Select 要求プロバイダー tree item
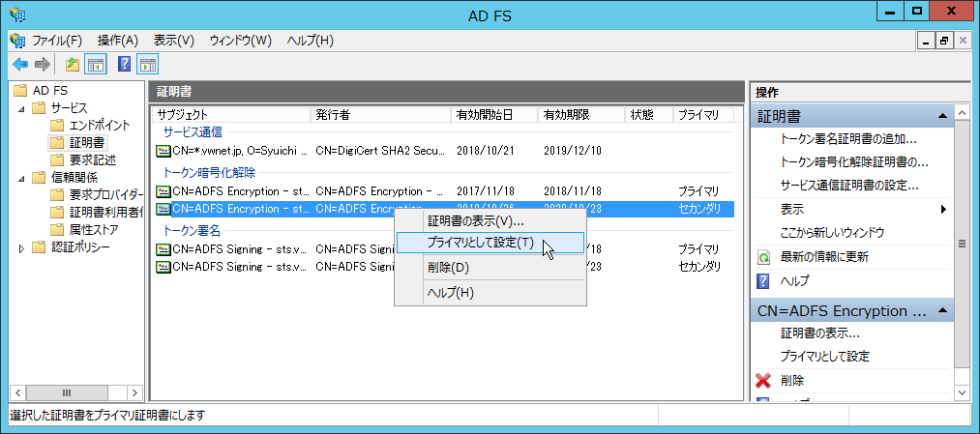The height and width of the screenshot is (434, 980). [x=106, y=195]
